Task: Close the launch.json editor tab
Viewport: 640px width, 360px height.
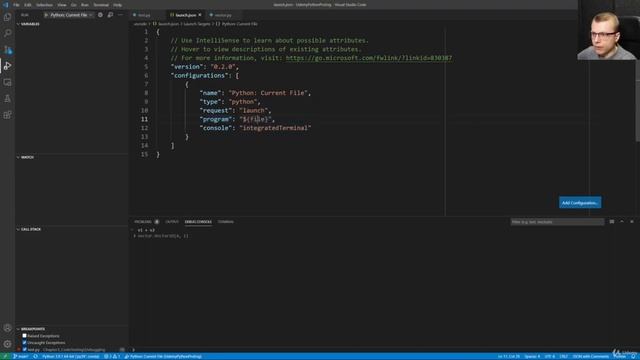Action: tap(200, 15)
